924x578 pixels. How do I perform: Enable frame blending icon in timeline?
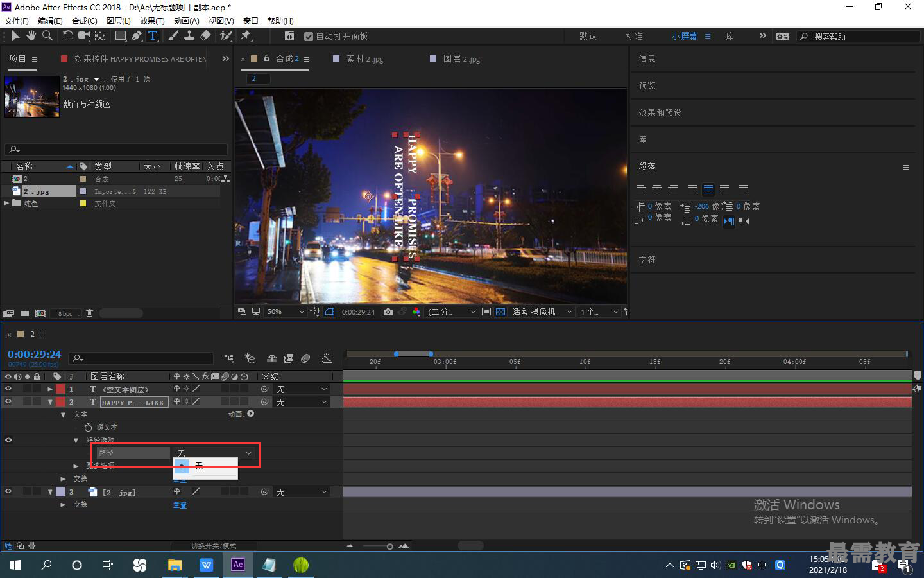tap(289, 358)
